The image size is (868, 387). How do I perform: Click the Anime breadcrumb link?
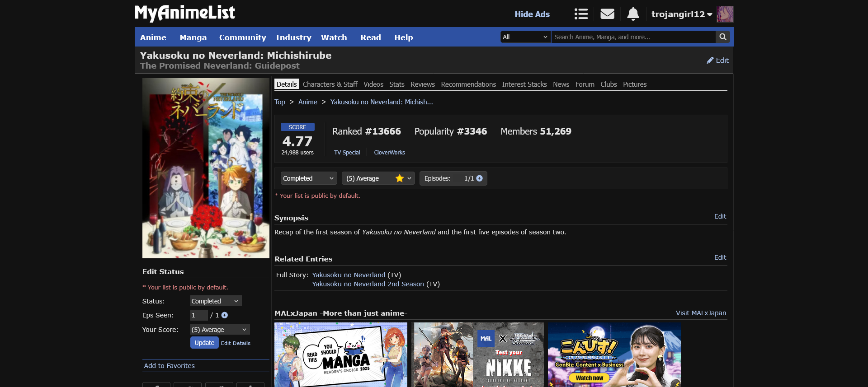(x=308, y=102)
